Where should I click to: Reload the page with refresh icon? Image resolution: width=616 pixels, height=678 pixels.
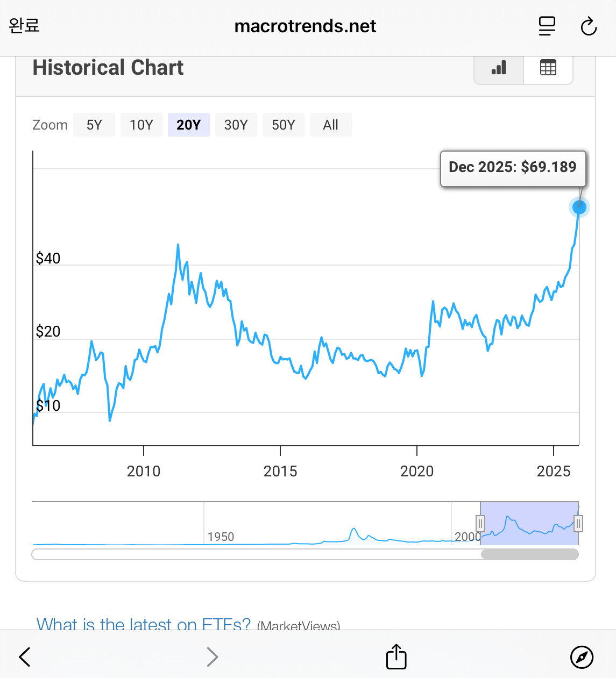coord(589,26)
